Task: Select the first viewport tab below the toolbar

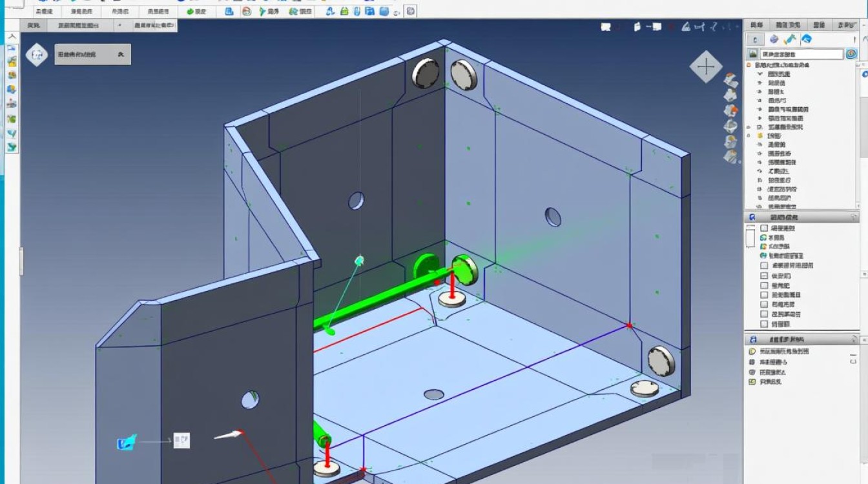Action: click(x=33, y=25)
